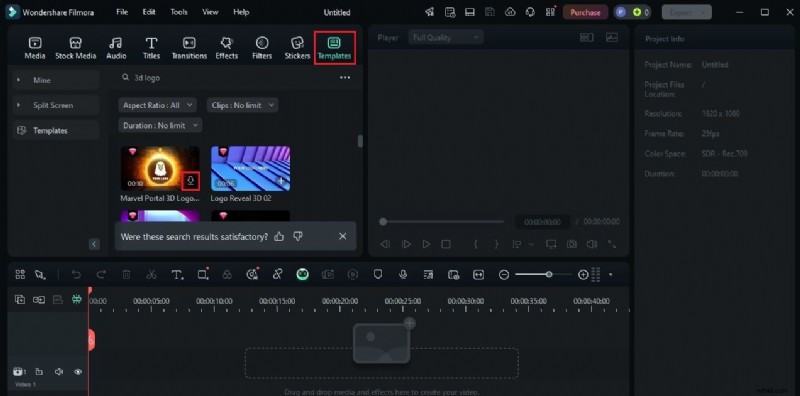Expand the Split Screen category
Viewport: 800px width, 396px height.
(55, 105)
